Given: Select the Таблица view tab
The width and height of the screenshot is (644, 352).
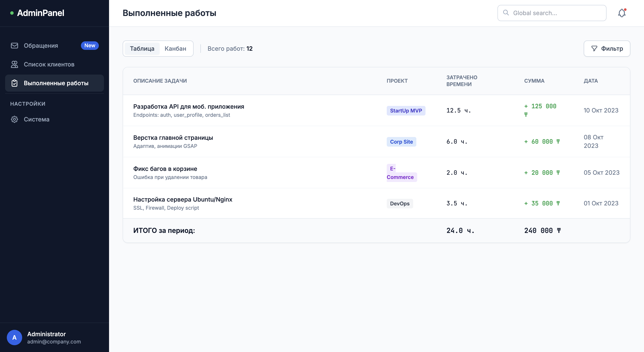Looking at the screenshot, I should 142,49.
